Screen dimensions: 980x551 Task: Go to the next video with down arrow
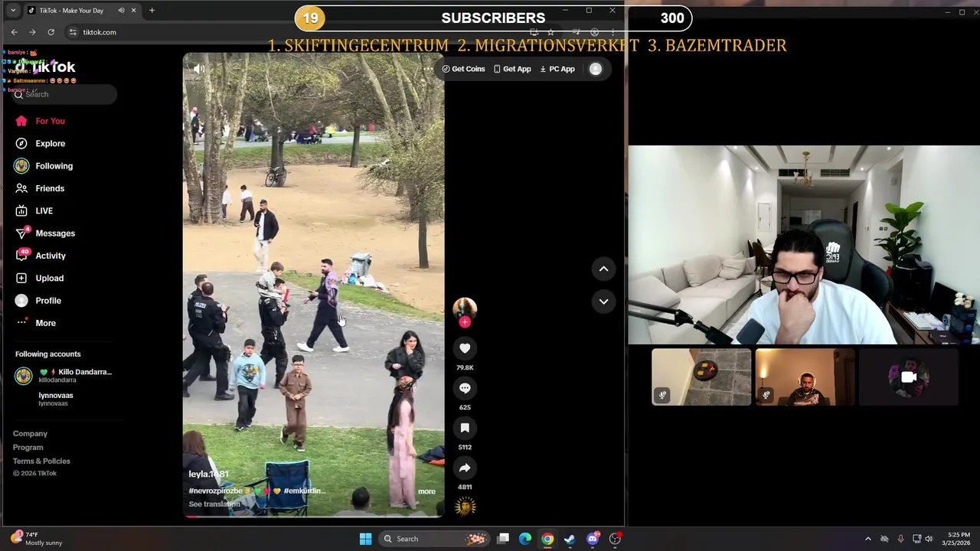coord(603,302)
